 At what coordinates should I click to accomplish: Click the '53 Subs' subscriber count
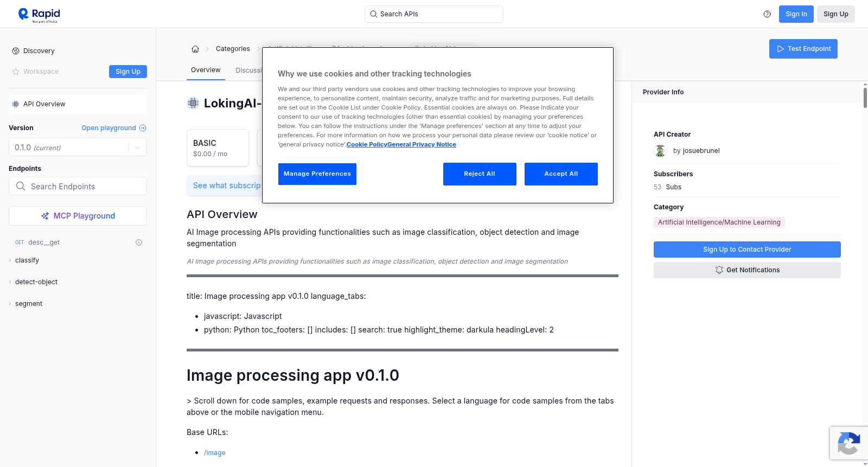tap(667, 187)
